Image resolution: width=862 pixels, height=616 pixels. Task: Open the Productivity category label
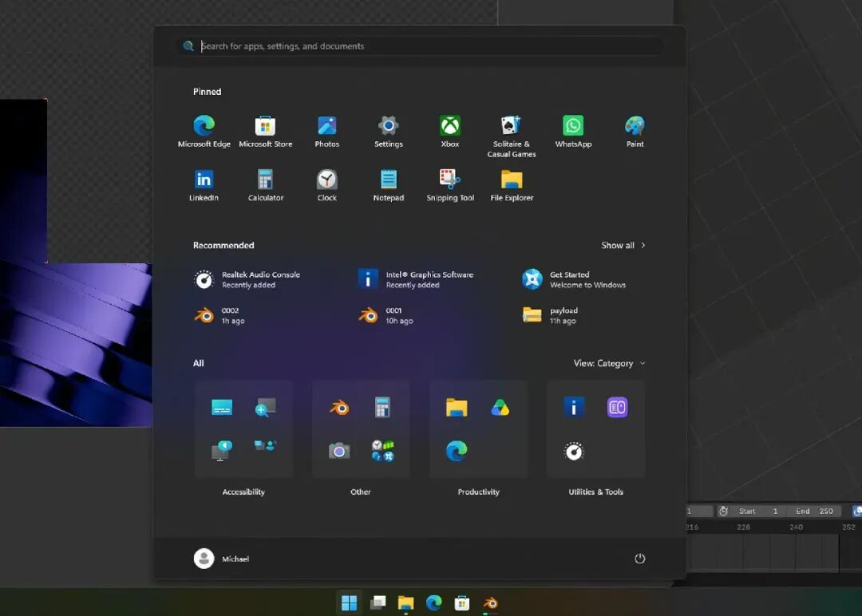point(478,492)
